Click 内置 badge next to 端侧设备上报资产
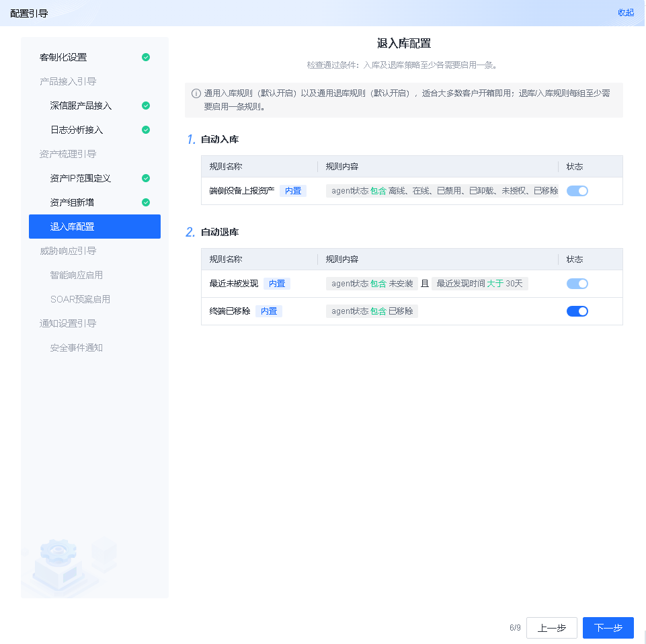This screenshot has height=644, width=646. [x=293, y=190]
